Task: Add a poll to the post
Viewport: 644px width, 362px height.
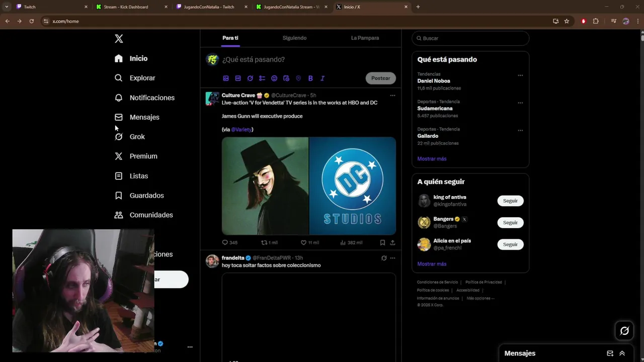Action: [262, 78]
